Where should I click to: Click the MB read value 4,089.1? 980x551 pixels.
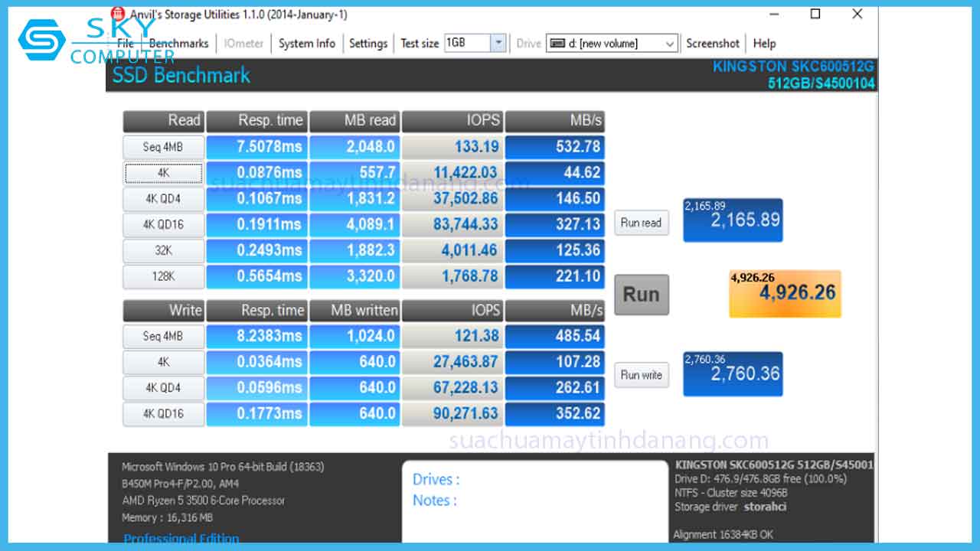coord(354,224)
